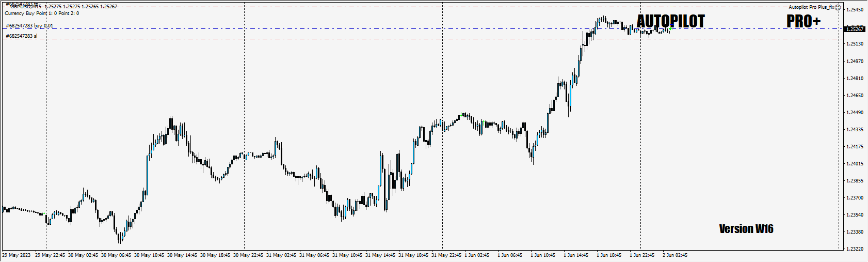Viewport: 868px width, 262px height.
Task: Click the 1 Jun 14:45 time label
Action: click(x=576, y=255)
